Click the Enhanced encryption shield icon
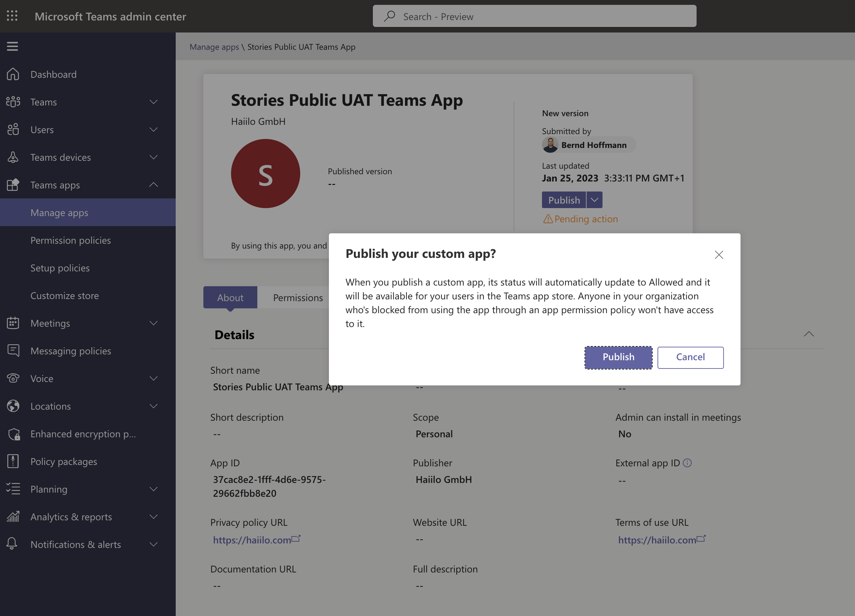 pos(14,434)
